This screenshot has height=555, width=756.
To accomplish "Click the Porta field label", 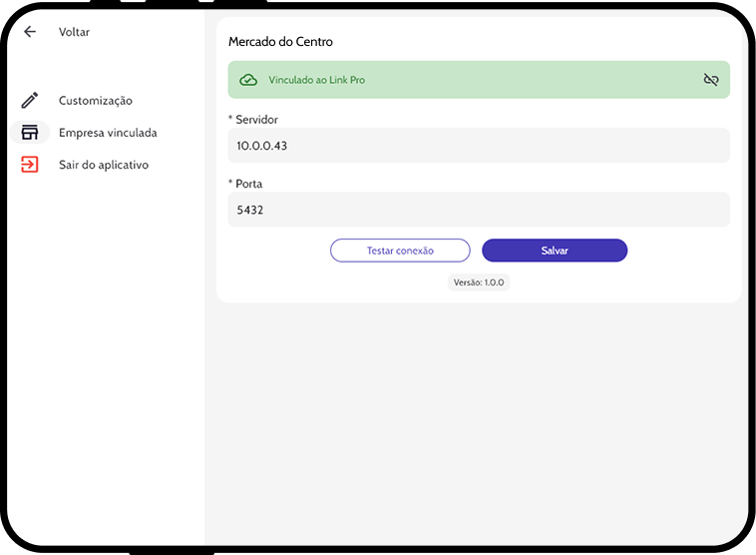I will coord(248,184).
